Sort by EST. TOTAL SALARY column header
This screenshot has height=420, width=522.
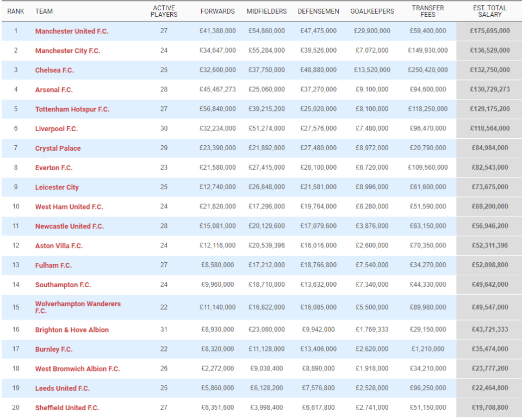coord(490,11)
